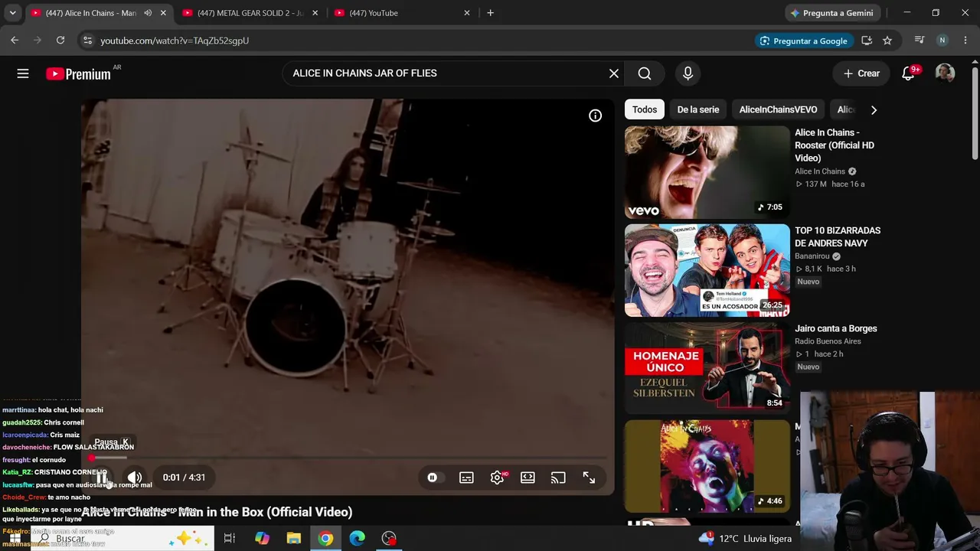Image resolution: width=980 pixels, height=551 pixels.
Task: Clear the search box text
Action: tap(614, 73)
